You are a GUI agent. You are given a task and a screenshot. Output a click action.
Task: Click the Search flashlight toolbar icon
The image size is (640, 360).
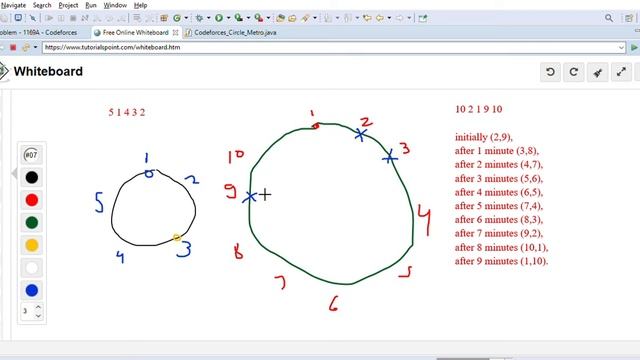pos(305,18)
